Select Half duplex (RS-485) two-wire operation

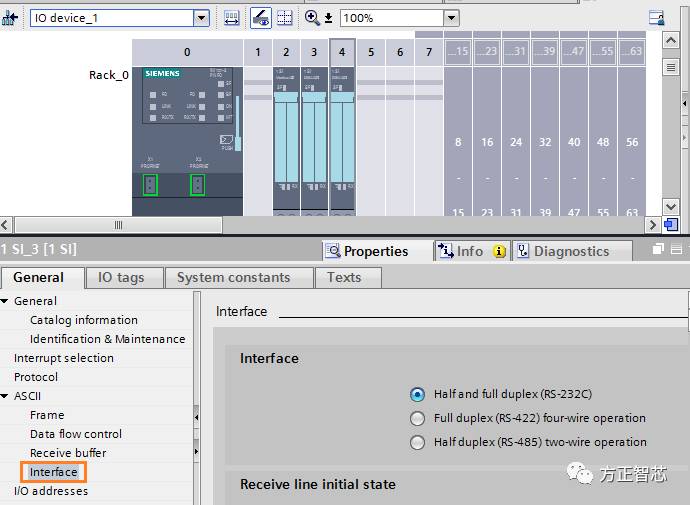(418, 442)
